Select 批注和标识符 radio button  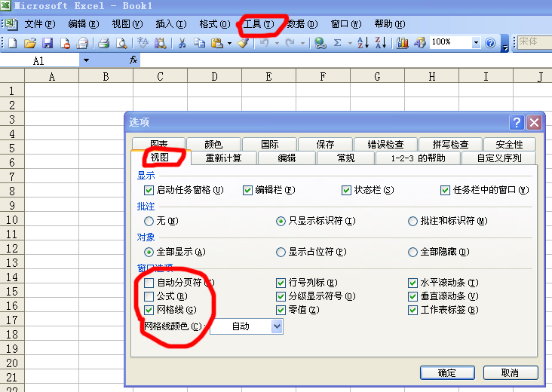(412, 221)
